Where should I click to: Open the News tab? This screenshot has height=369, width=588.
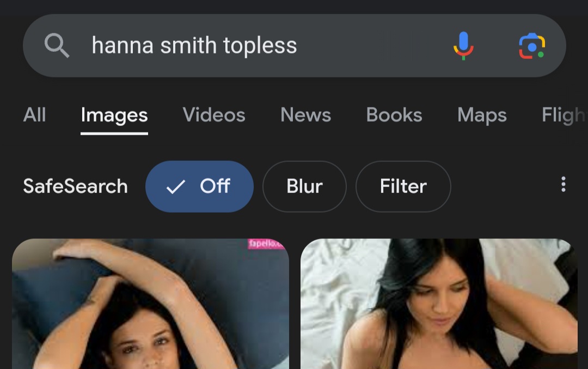point(305,115)
